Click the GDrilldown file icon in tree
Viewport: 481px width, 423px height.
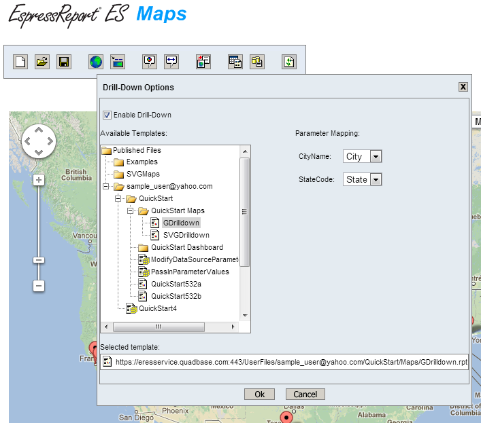pyautogui.click(x=154, y=223)
